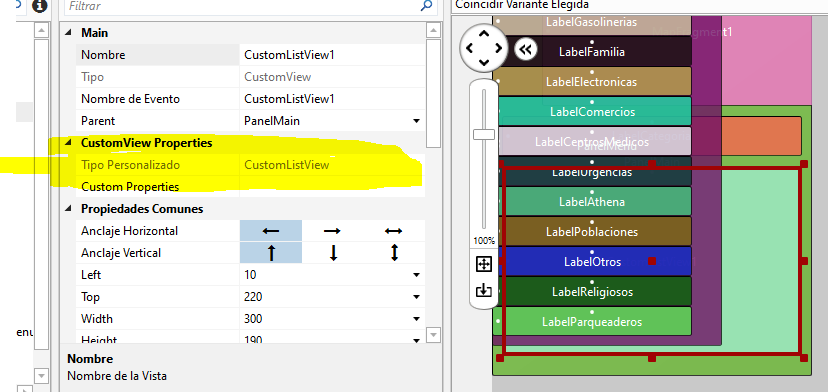The width and height of the screenshot is (828, 392).
Task: Select LabelCentrosMedicos in the designer
Action: click(x=591, y=142)
